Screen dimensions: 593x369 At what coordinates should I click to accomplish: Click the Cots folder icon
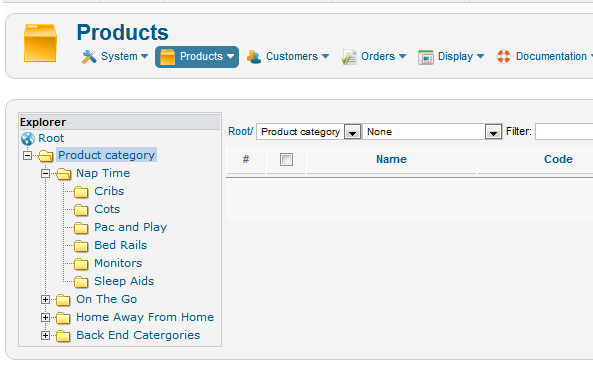coord(81,209)
